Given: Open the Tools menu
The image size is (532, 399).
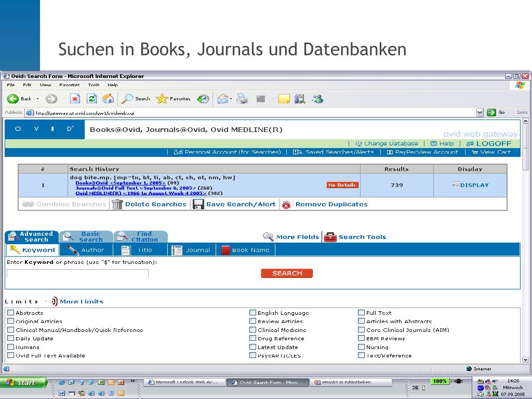Looking at the screenshot, I should [94, 85].
